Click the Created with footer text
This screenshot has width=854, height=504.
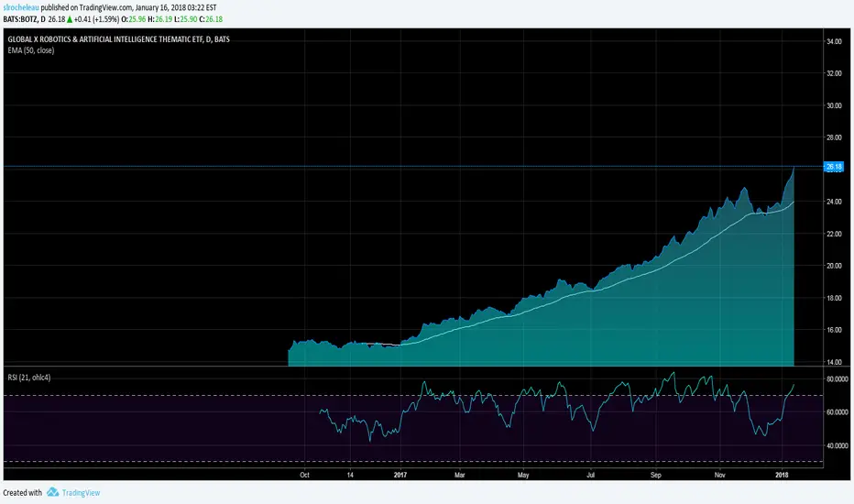[x=22, y=493]
